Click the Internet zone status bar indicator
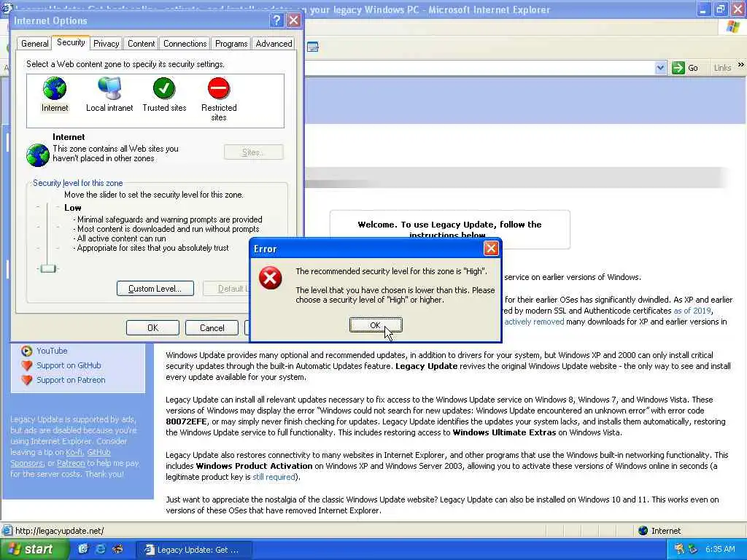The height and width of the screenshot is (560, 747). pos(659,531)
